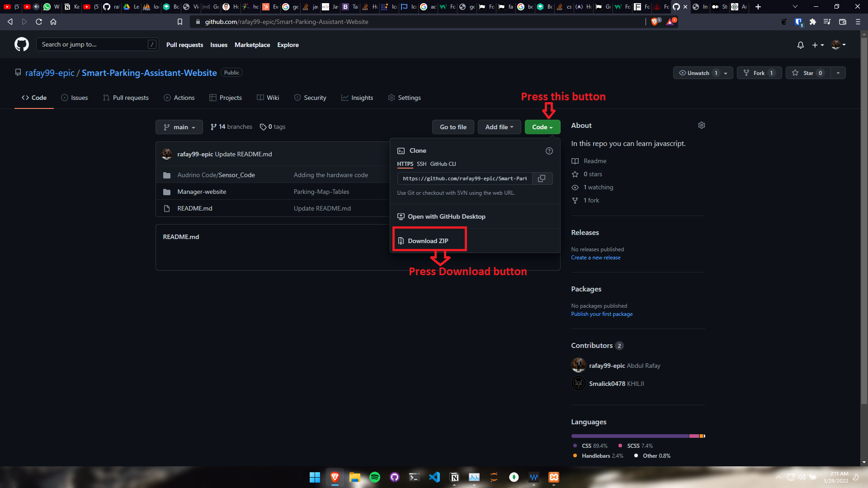Open the About settings gear

(701, 125)
